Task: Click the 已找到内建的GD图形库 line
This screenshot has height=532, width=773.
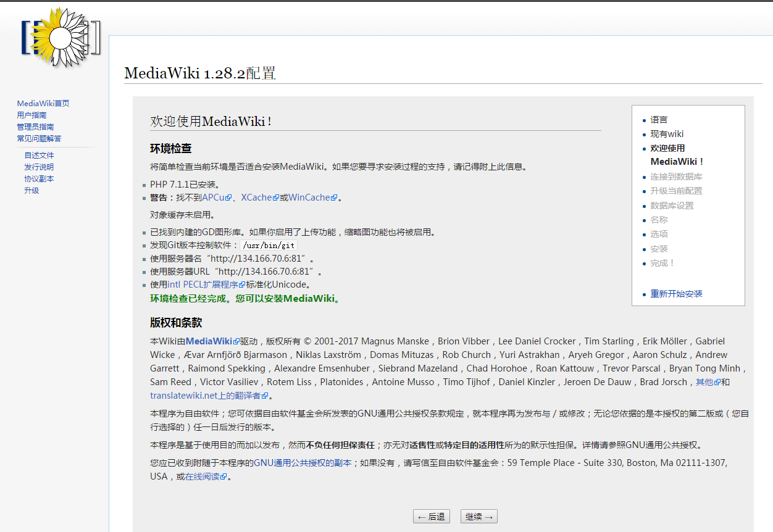Action: [x=295, y=232]
